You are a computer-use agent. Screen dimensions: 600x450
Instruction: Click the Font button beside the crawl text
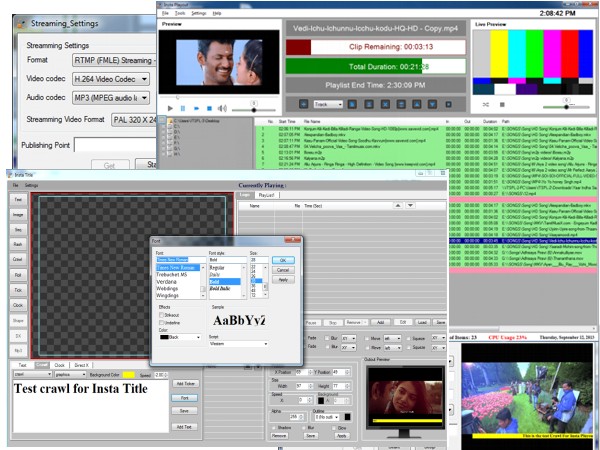184,398
